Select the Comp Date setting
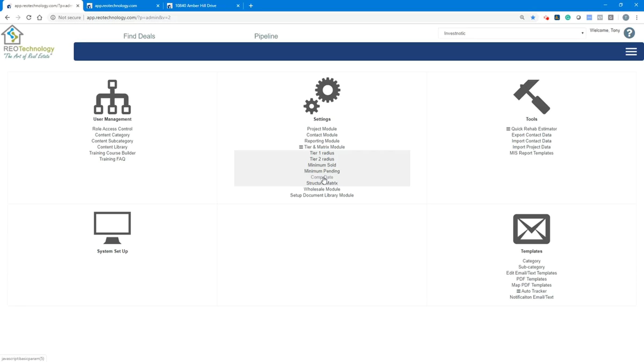 322,177
